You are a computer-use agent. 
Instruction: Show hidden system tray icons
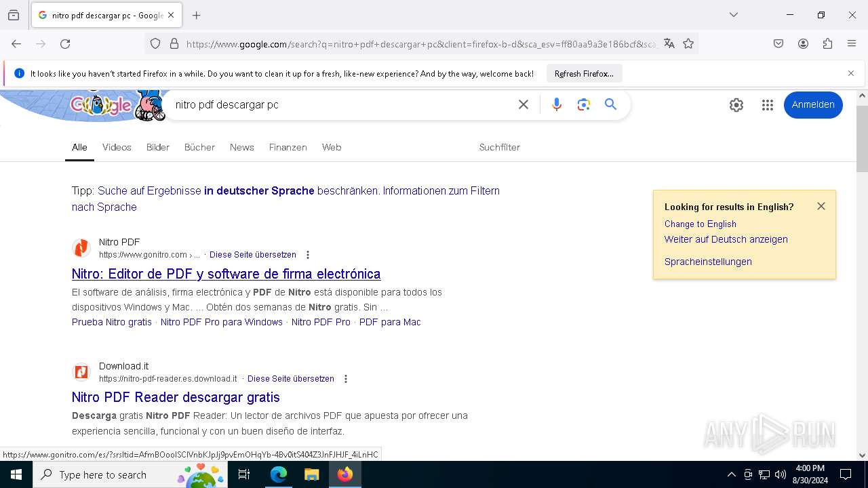click(731, 474)
